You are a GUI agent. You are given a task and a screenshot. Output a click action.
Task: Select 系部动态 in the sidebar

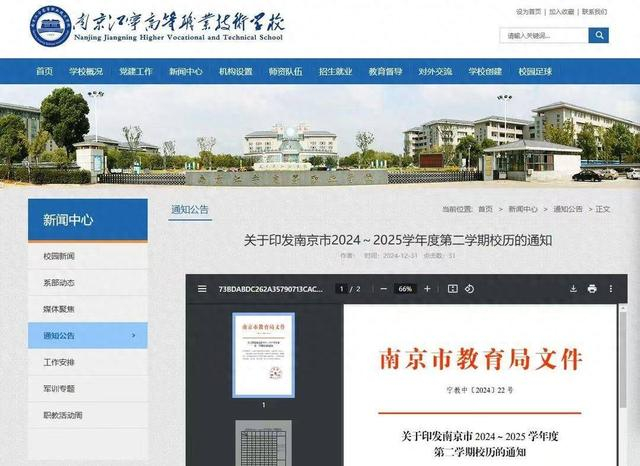(88, 283)
